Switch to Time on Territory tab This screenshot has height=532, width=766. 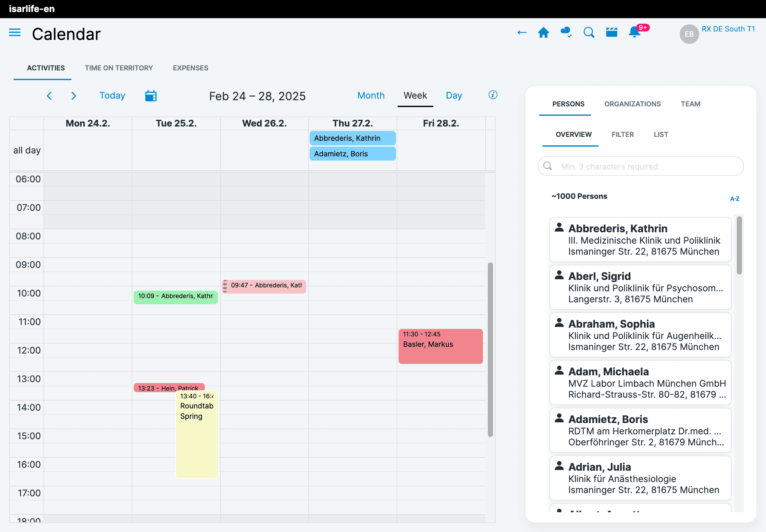(119, 68)
